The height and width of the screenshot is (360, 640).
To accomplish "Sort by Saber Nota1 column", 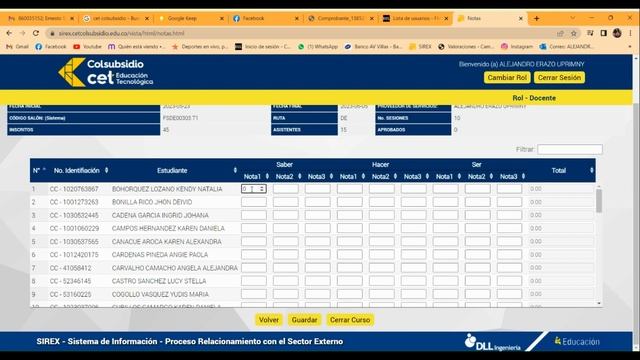I will click(x=256, y=177).
